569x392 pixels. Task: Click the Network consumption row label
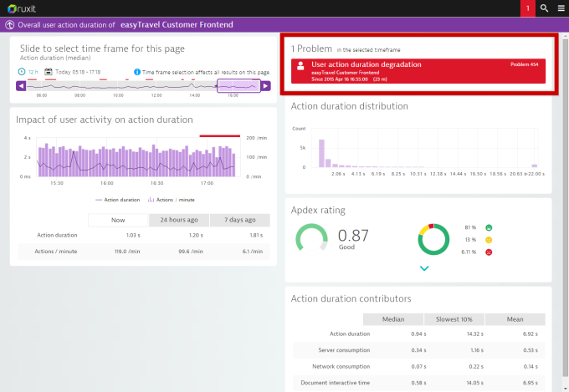pyautogui.click(x=341, y=366)
